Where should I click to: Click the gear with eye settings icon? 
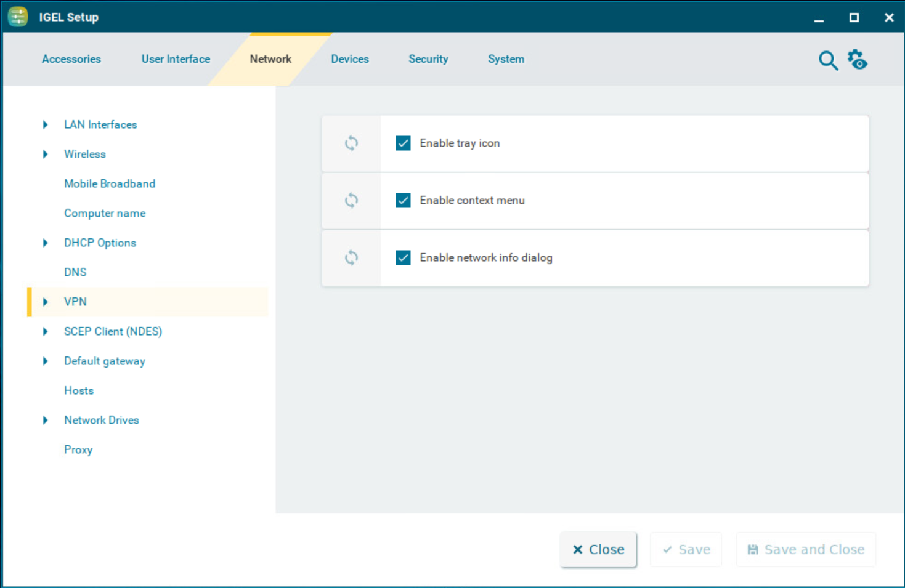[x=857, y=60]
